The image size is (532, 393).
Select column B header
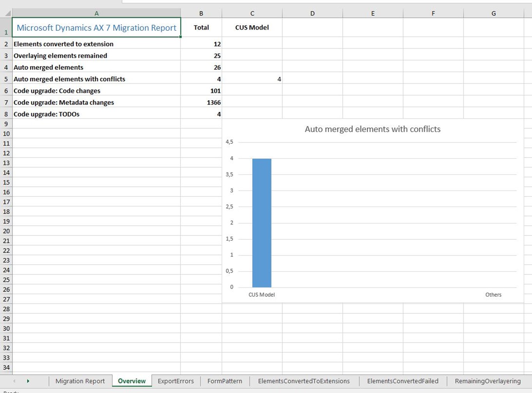tap(201, 13)
